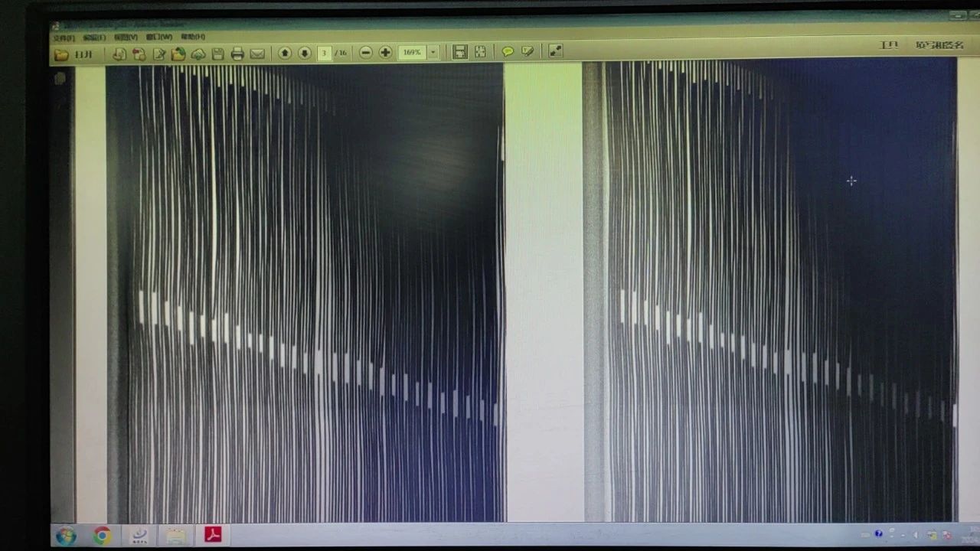
Task: Open the 工具 (Tools) pane
Action: click(888, 46)
